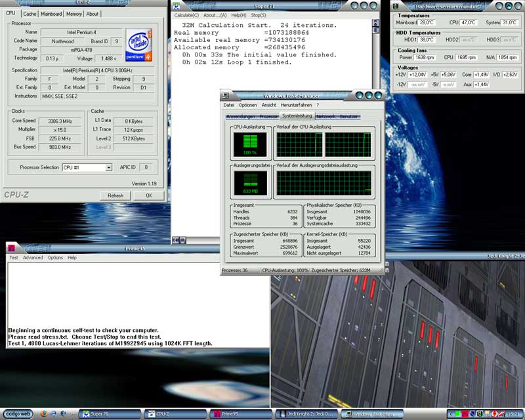
Task: Open the Help menu in Prime95
Action: pos(72,257)
